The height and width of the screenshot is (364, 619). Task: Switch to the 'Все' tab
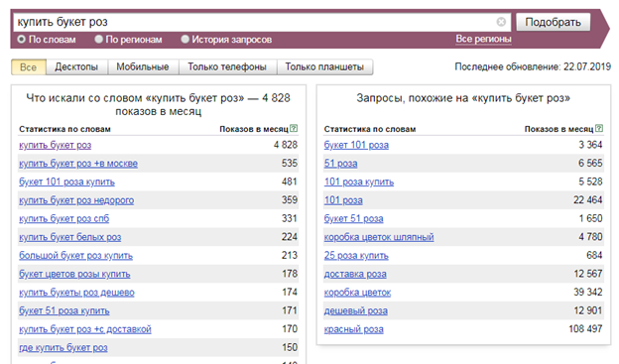click(29, 67)
